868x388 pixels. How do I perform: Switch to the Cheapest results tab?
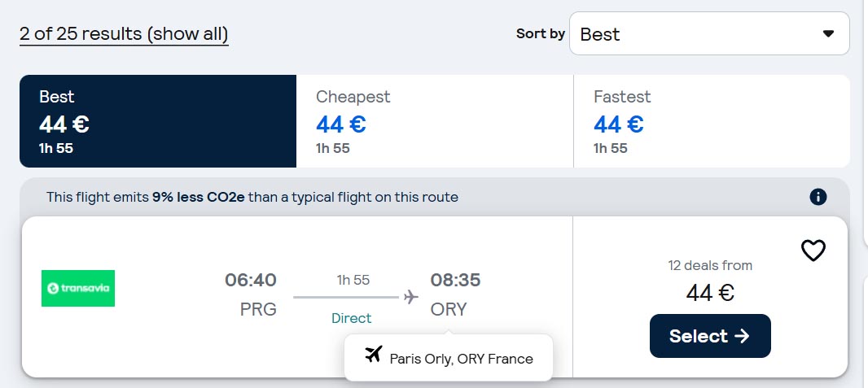tap(435, 121)
